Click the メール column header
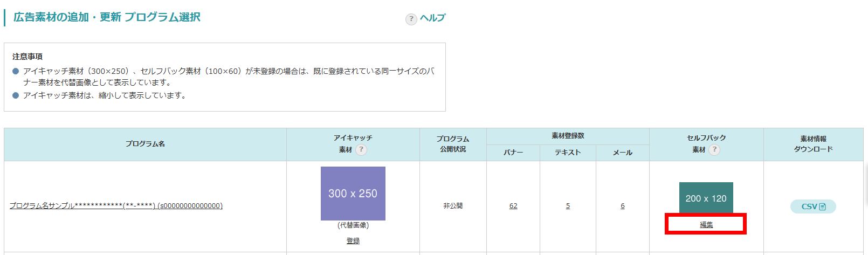 [x=623, y=153]
